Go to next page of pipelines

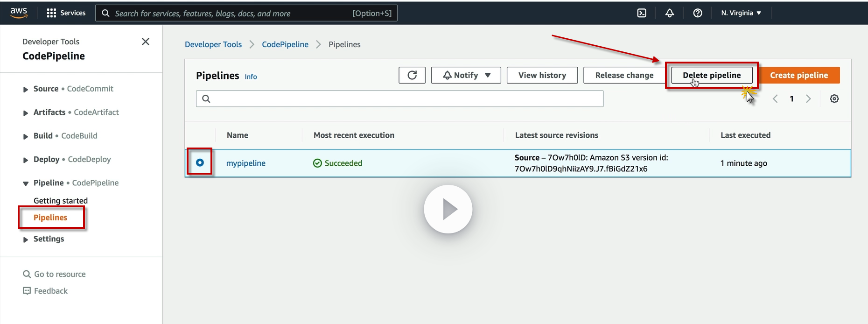click(808, 99)
